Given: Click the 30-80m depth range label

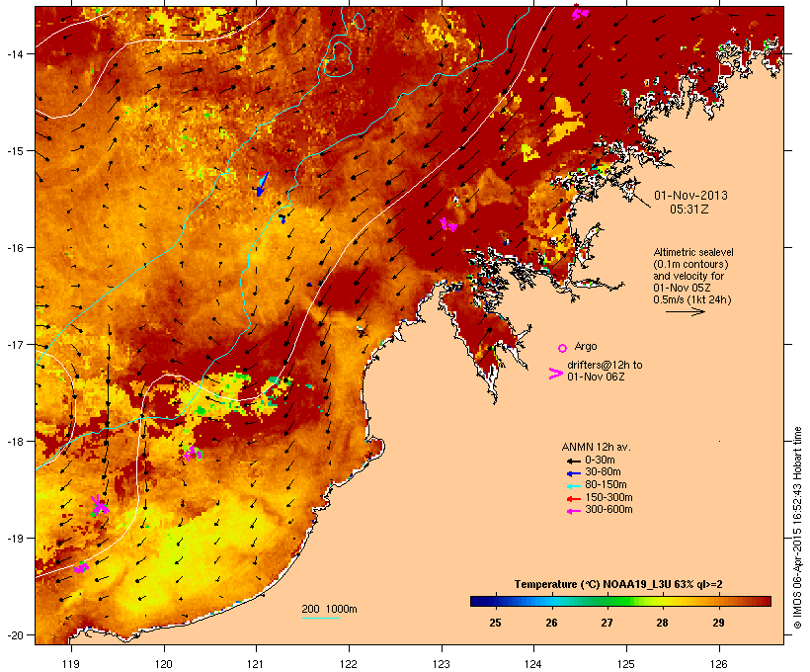Looking at the screenshot, I should pos(603,472).
